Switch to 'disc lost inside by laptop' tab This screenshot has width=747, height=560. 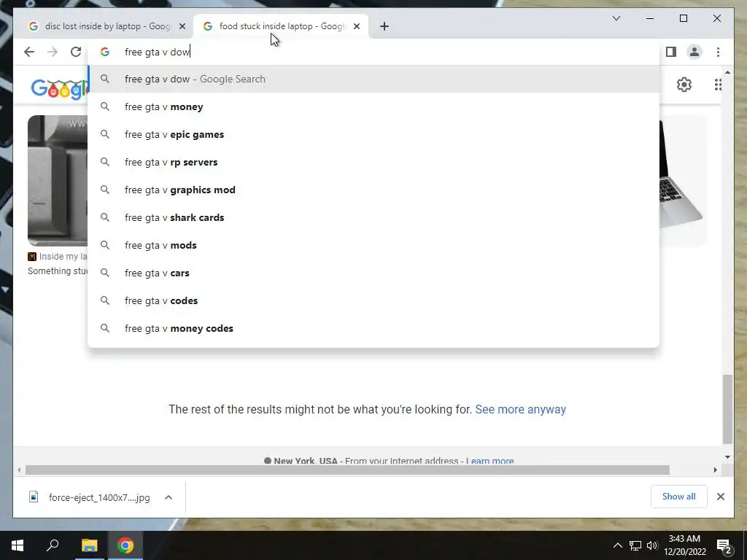(107, 26)
